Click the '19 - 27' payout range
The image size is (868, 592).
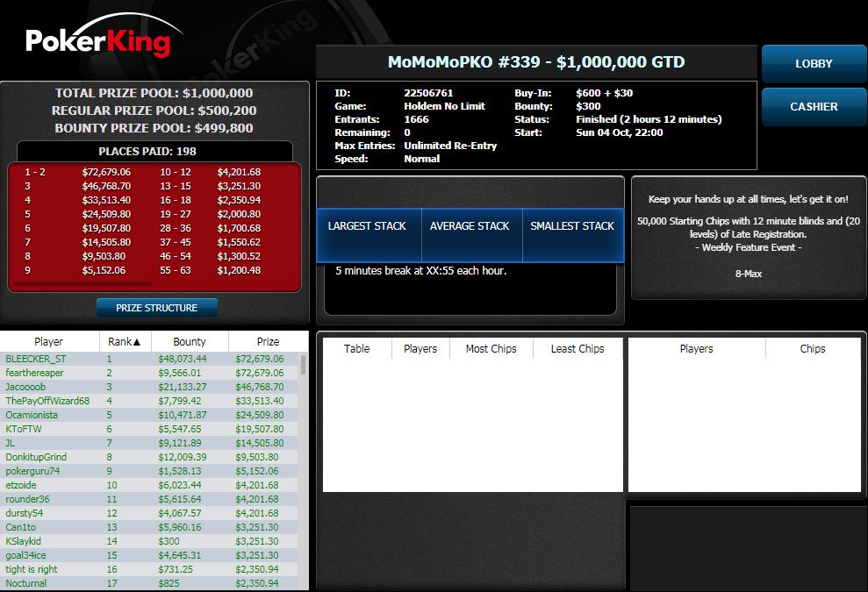coord(176,214)
